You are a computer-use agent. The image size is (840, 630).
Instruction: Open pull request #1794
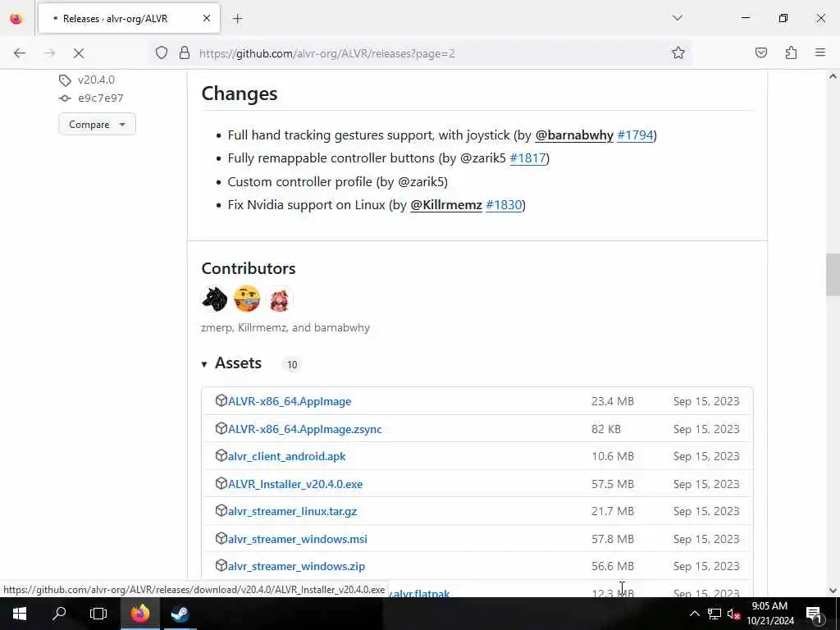(x=635, y=135)
